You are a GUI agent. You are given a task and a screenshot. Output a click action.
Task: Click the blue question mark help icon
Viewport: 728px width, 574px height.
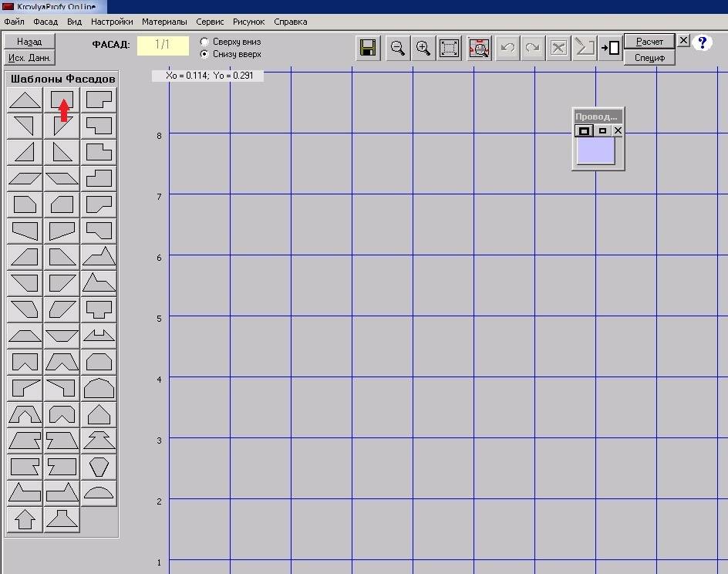pos(702,42)
